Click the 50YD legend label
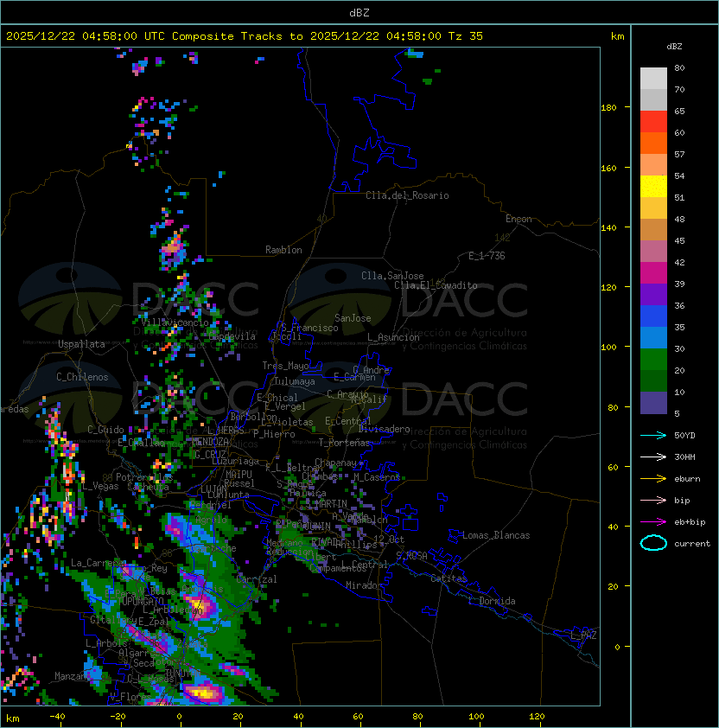 (x=684, y=435)
